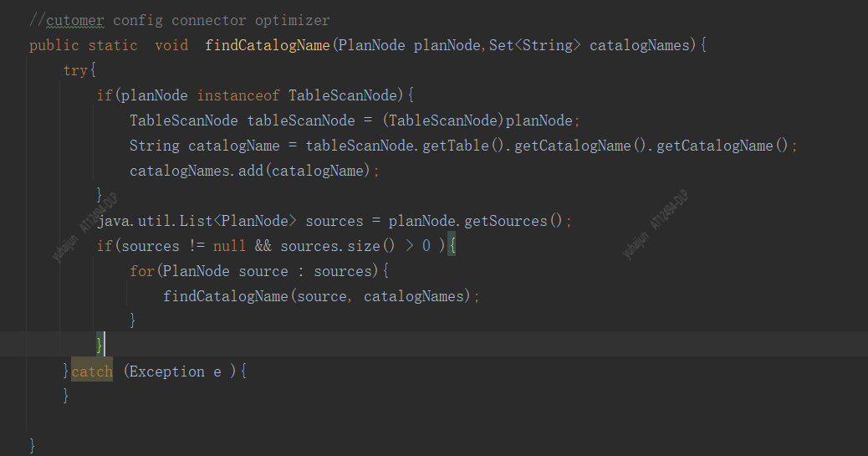The image size is (868, 456).
Task: Click the "instanceof" keyword
Action: pyautogui.click(x=238, y=95)
